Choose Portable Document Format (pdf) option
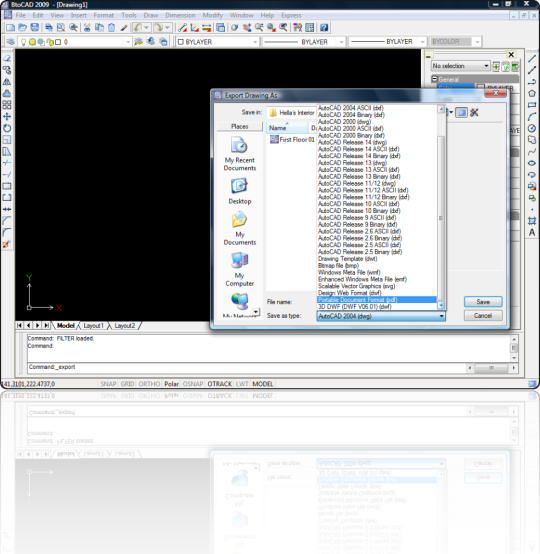 pyautogui.click(x=377, y=300)
